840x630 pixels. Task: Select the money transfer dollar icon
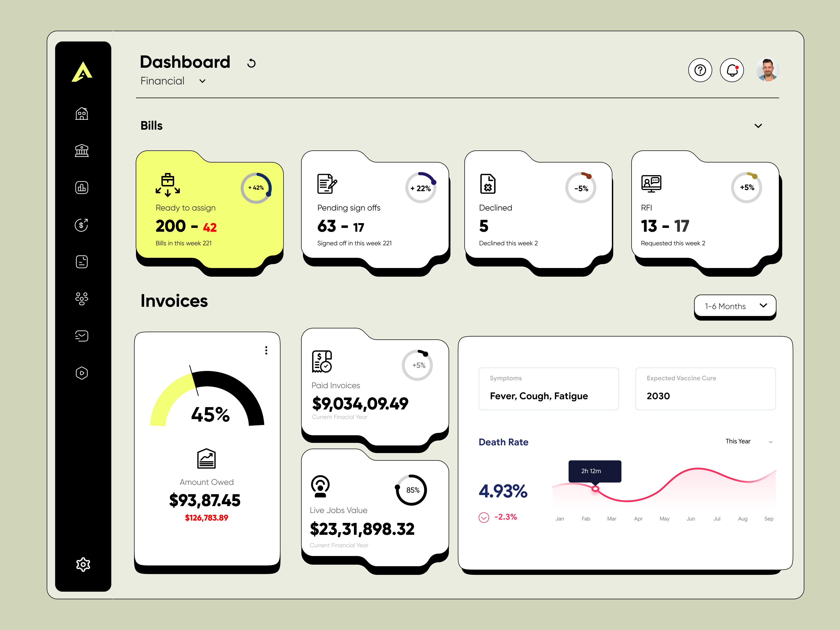[x=82, y=225]
